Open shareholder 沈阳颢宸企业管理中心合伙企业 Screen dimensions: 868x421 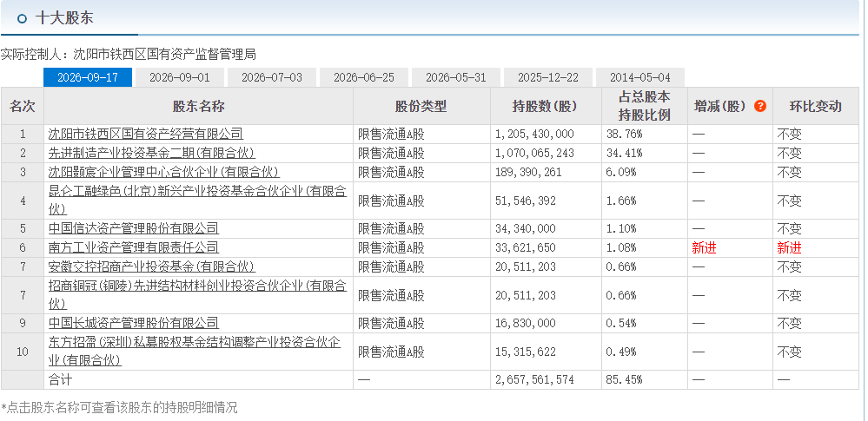click(x=164, y=172)
